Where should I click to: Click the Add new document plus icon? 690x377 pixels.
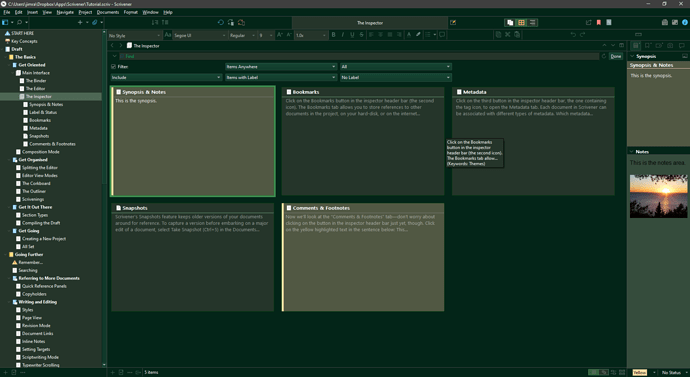pyautogui.click(x=80, y=22)
